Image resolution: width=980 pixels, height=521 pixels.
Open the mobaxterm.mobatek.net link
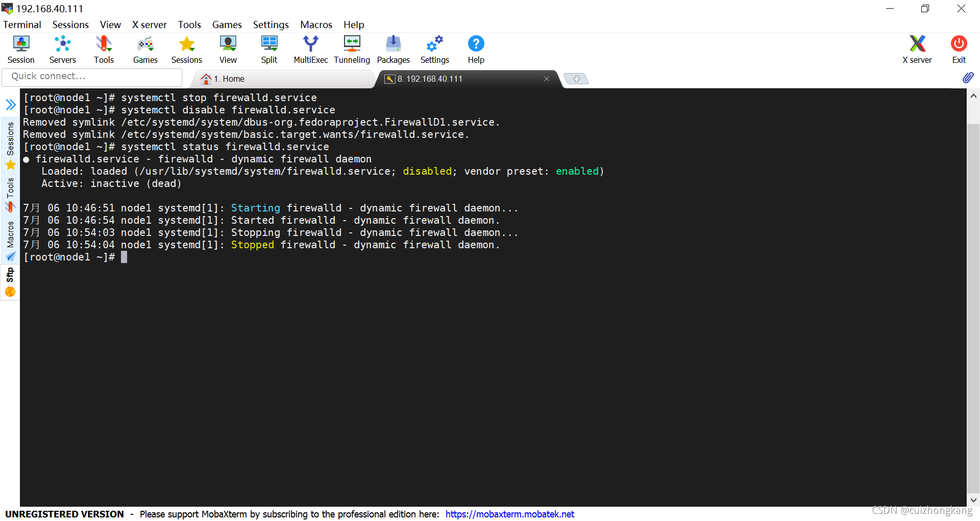509,514
